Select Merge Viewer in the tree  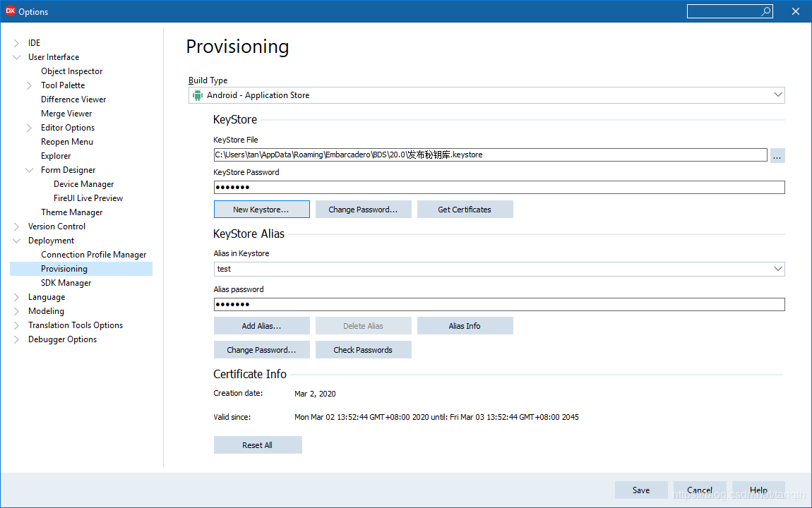(66, 114)
